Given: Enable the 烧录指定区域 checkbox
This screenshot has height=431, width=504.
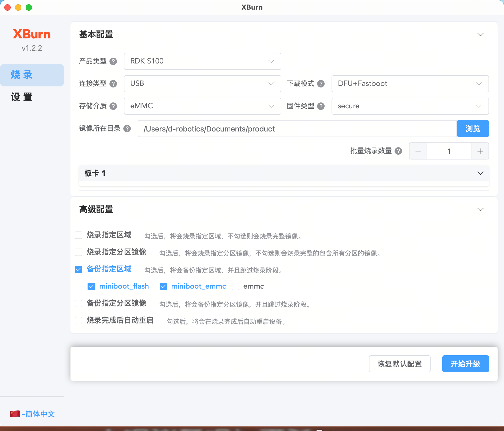Looking at the screenshot, I should (78, 235).
